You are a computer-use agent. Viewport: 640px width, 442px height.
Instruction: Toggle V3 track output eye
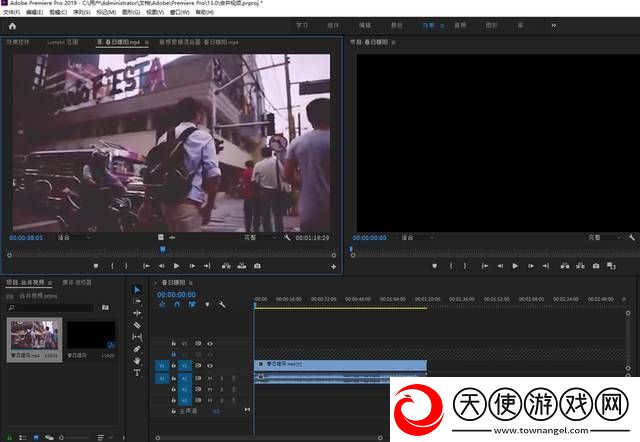[210, 344]
